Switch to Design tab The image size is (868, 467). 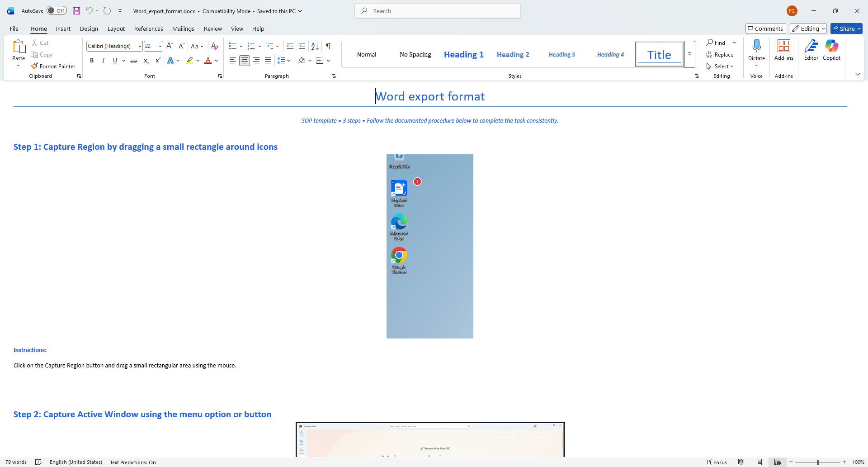click(x=89, y=29)
